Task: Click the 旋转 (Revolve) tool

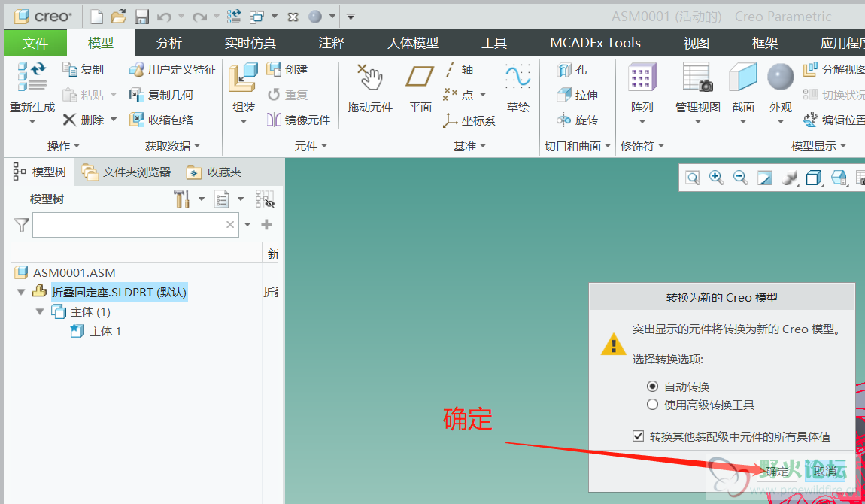Action: point(577,120)
